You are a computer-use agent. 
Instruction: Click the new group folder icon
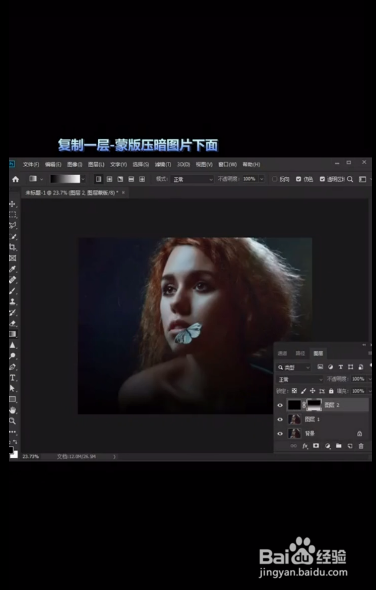click(x=339, y=446)
